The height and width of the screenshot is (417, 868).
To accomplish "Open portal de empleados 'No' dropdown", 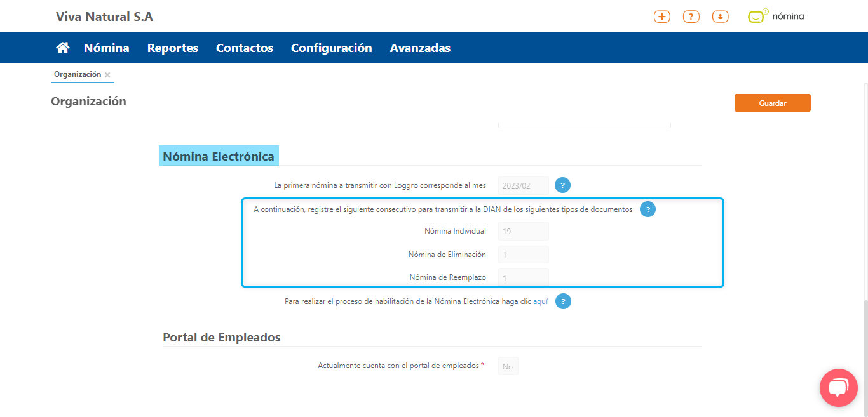I will 508,366.
